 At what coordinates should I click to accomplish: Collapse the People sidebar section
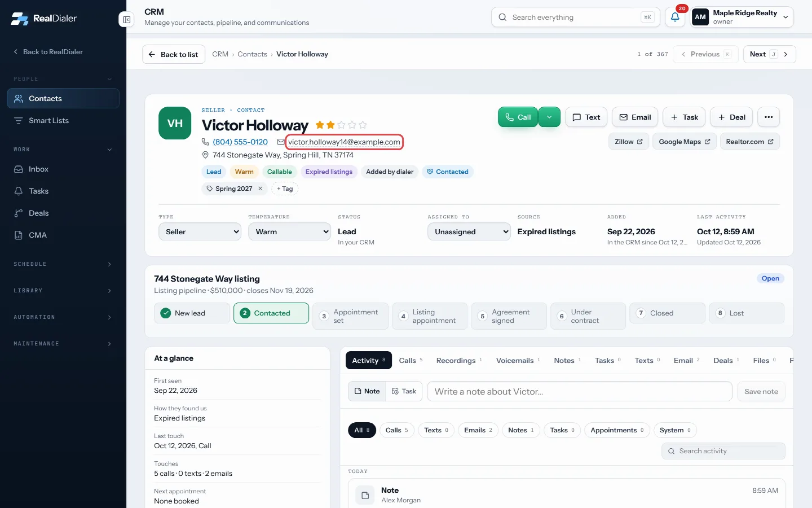63,79
